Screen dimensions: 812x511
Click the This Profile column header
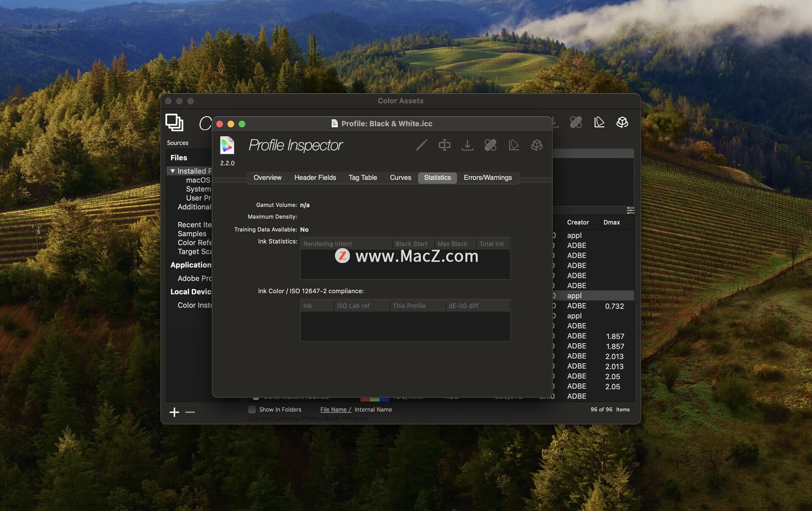click(417, 306)
